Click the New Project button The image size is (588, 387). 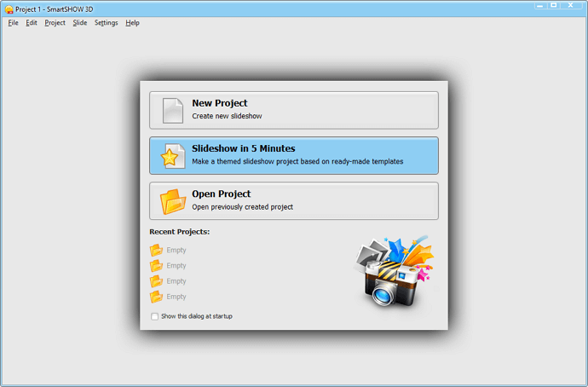294,110
